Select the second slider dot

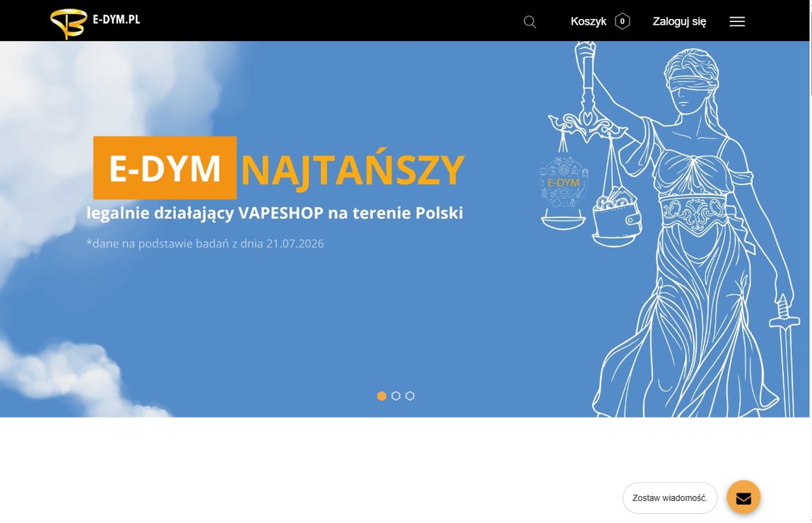396,396
